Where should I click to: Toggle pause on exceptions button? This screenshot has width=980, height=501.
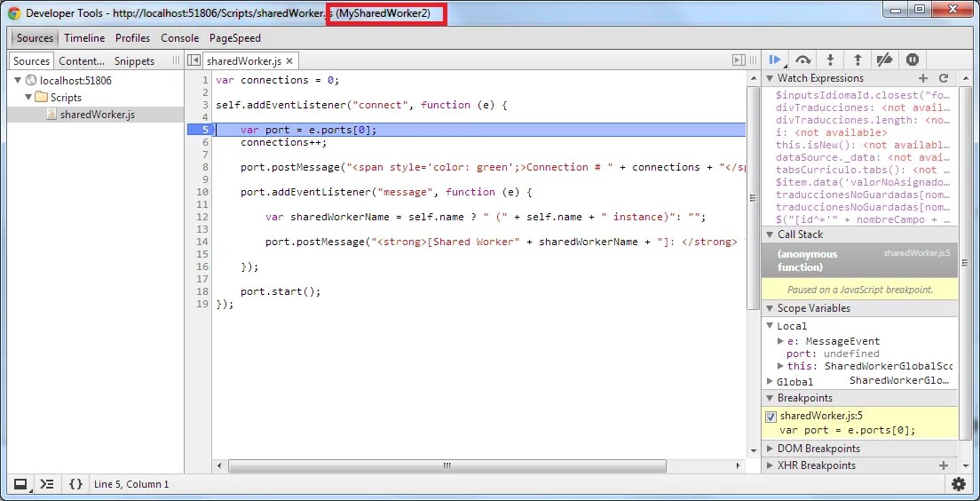[x=913, y=60]
